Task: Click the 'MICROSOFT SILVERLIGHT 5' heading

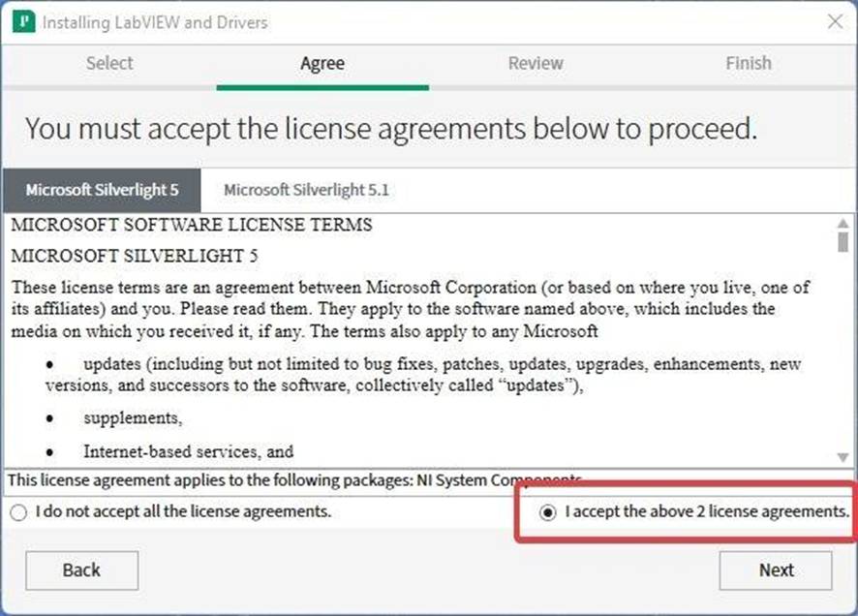Action: pos(134,256)
